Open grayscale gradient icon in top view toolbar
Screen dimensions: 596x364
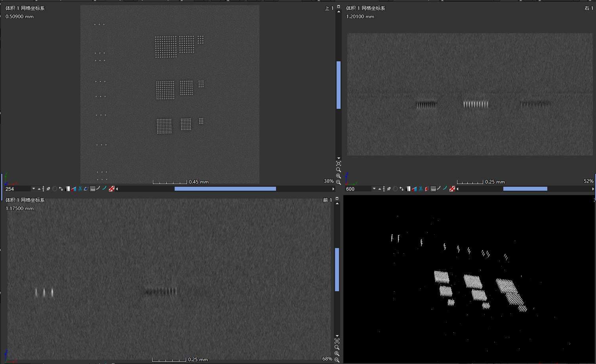pos(68,189)
